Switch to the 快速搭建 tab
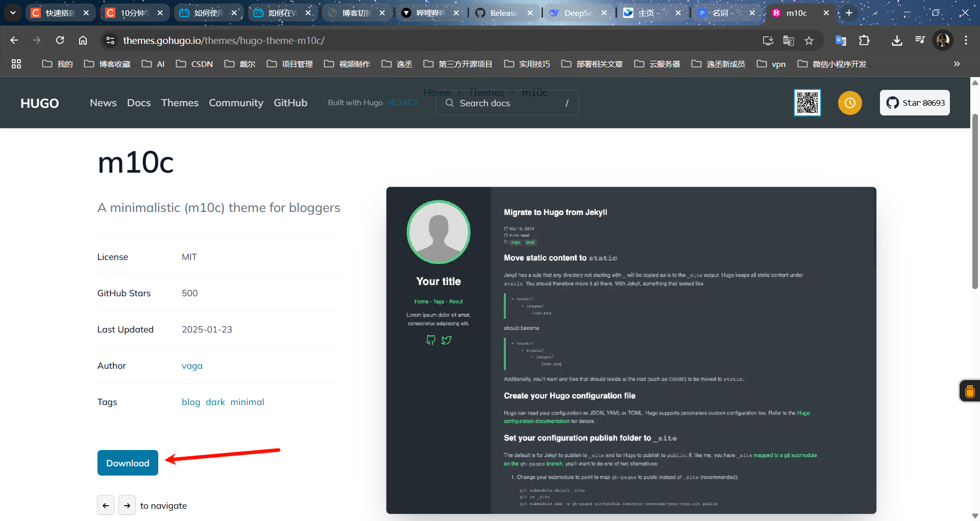 click(60, 13)
